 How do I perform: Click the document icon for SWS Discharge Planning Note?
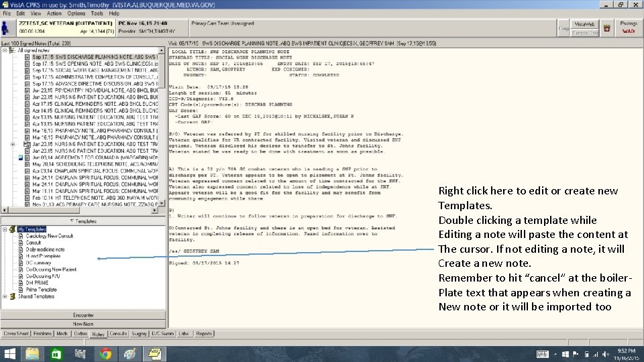[x=27, y=57]
